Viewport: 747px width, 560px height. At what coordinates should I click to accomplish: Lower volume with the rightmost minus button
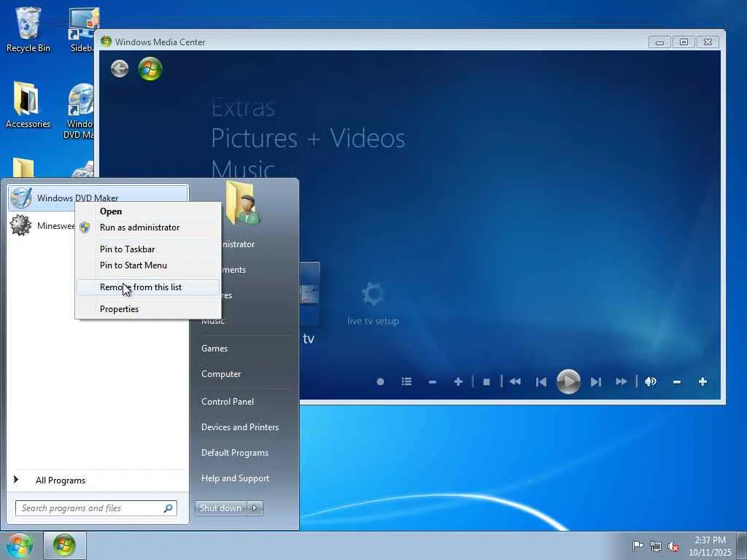point(676,382)
